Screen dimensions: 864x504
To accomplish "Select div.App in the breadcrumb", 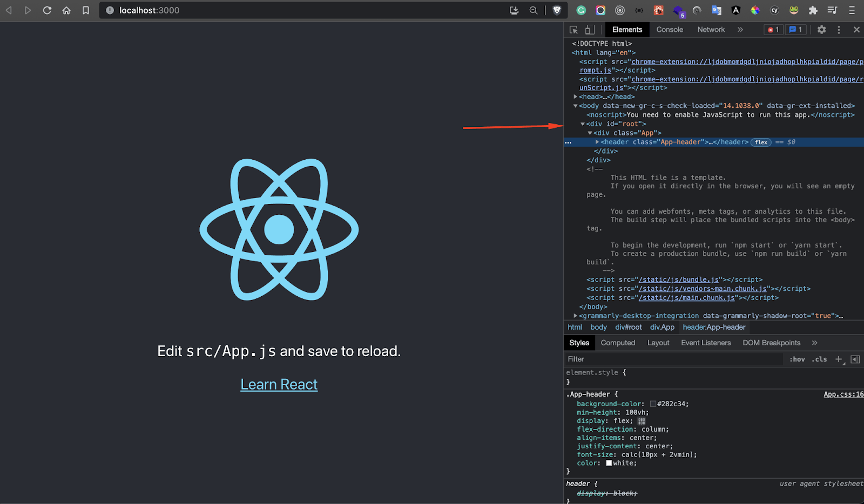I will [x=662, y=327].
